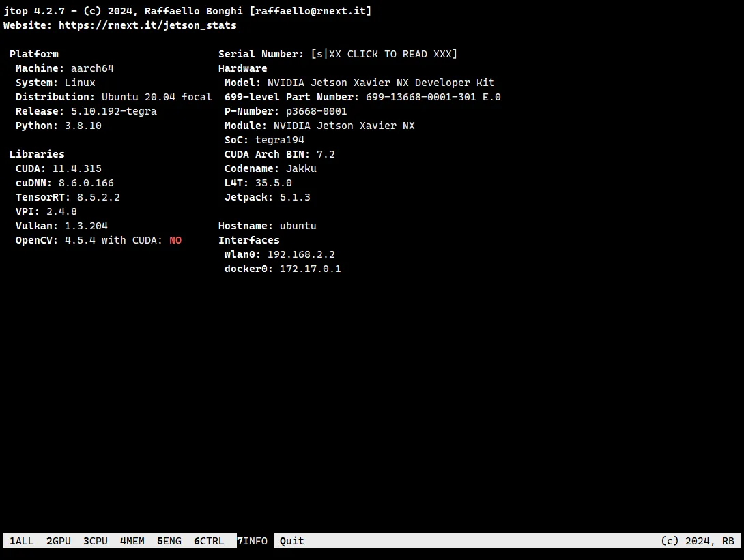The width and height of the screenshot is (744, 560).
Task: Click the Module value NVIDIA Jetson Xavier NX
Action: [345, 126]
